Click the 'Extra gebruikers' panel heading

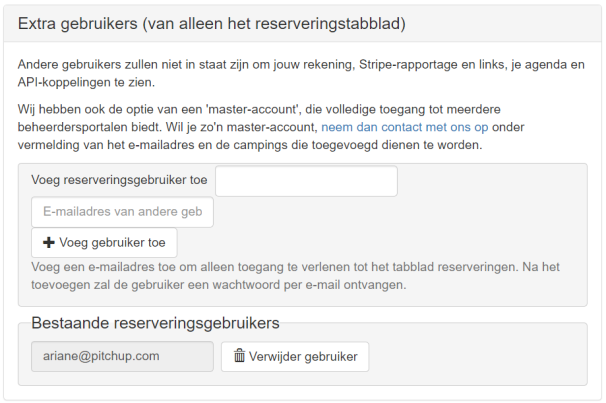pyautogui.click(x=212, y=24)
